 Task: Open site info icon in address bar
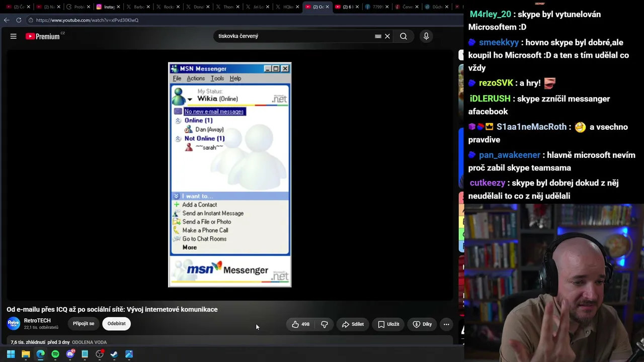tap(31, 20)
